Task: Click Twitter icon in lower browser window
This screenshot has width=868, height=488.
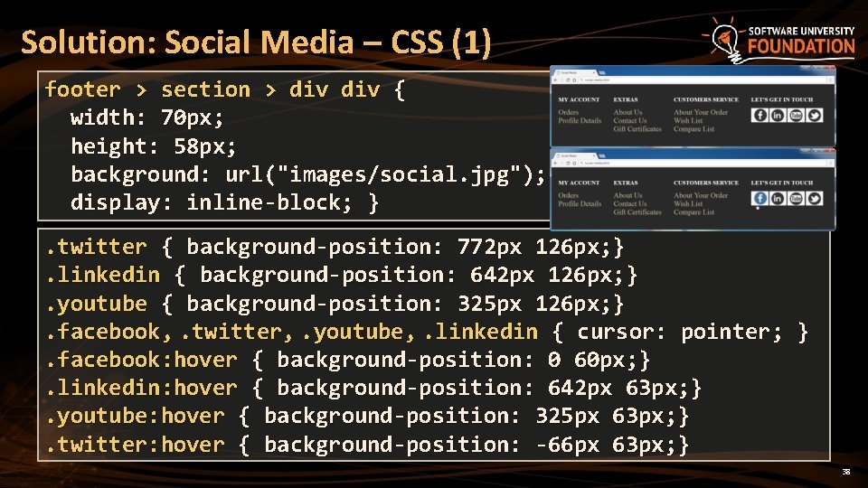Action: pos(815,198)
